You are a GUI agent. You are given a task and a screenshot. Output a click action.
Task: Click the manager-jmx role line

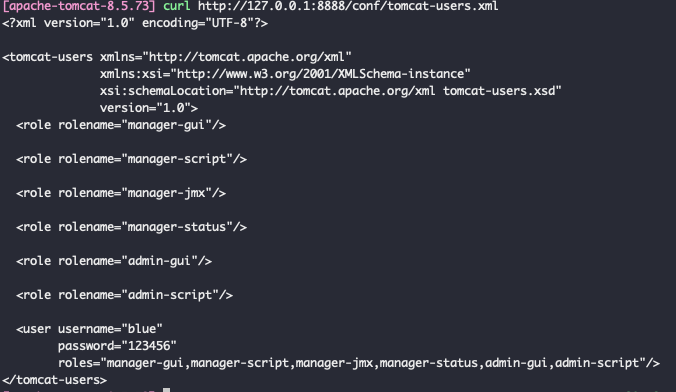click(121, 193)
